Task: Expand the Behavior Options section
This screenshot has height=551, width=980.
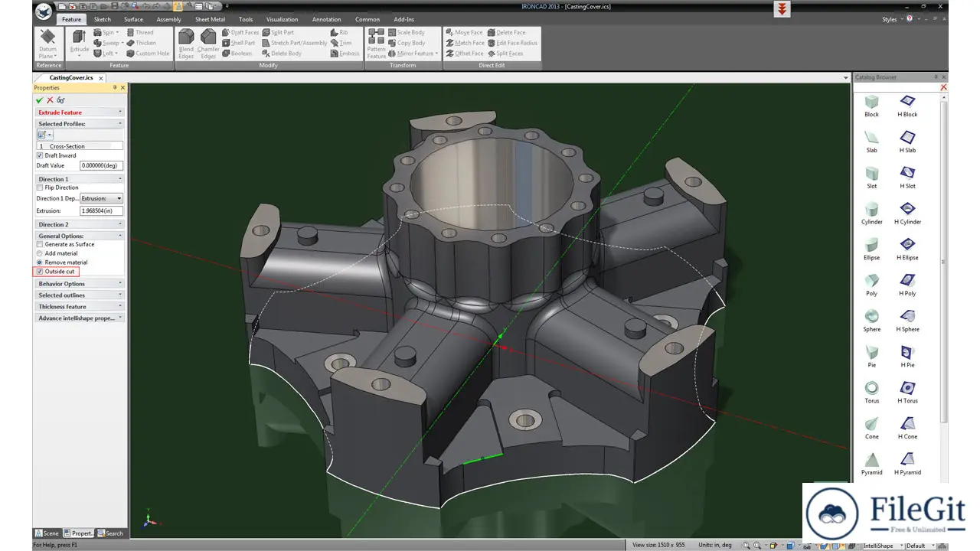Action: pyautogui.click(x=80, y=283)
